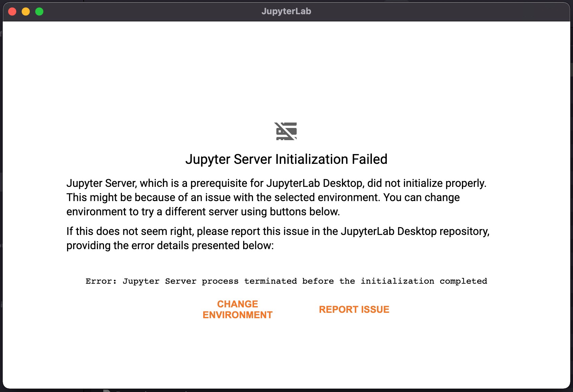Viewport: 573px width, 392px height.
Task: Click the REPORT ISSUE button
Action: (x=354, y=309)
